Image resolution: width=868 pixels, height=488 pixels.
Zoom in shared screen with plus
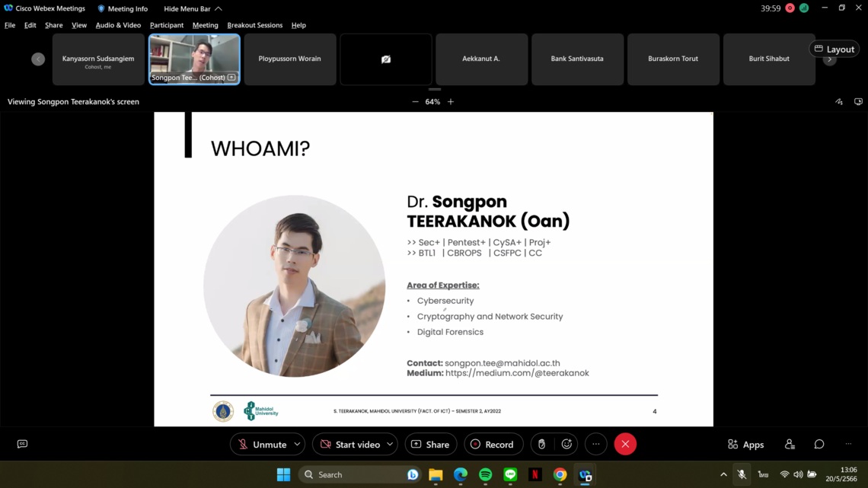[451, 102]
